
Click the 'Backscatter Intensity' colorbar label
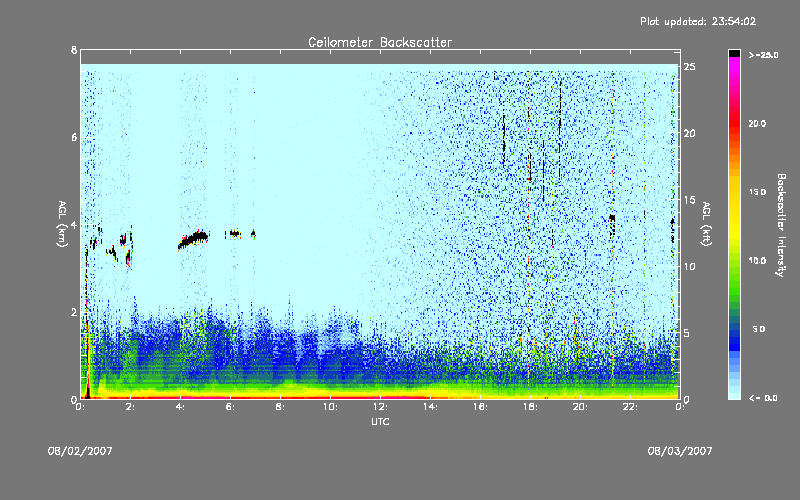781,225
